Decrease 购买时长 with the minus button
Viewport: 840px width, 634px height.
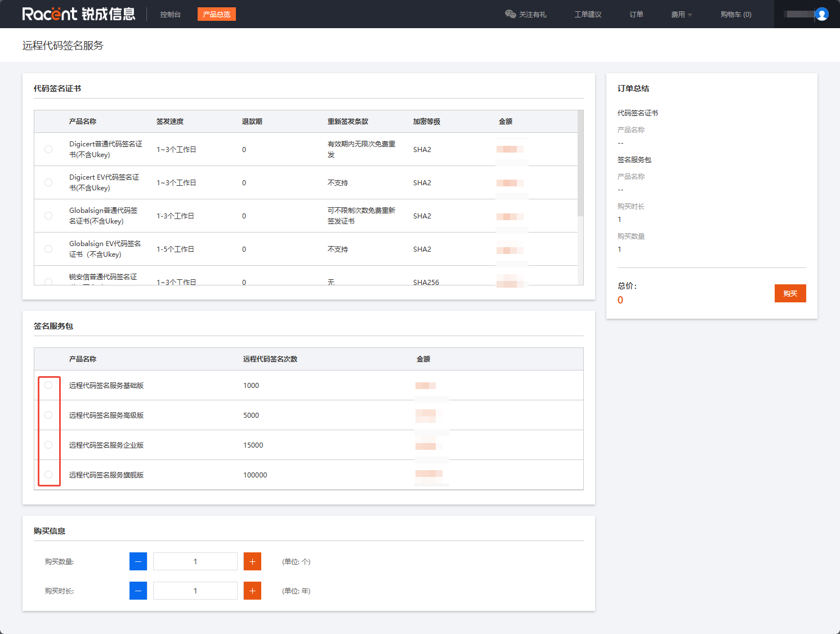tap(138, 591)
